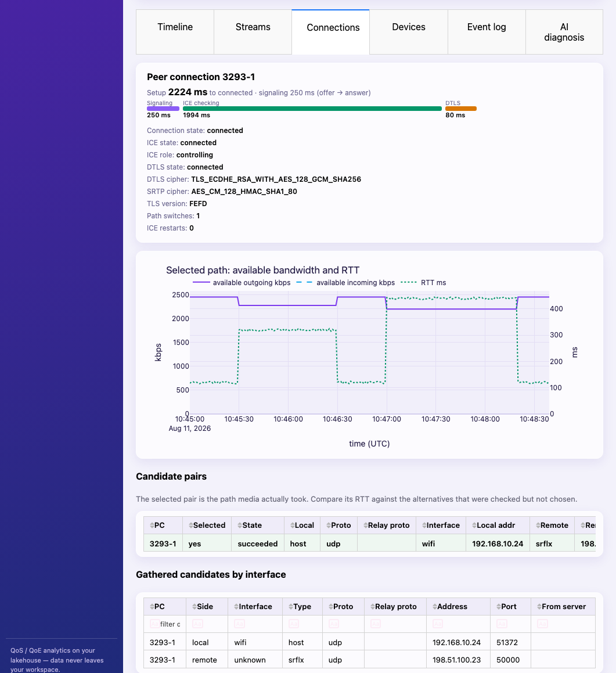Click the orange DTLS setup bar
The height and width of the screenshot is (673, 616).
pos(461,109)
